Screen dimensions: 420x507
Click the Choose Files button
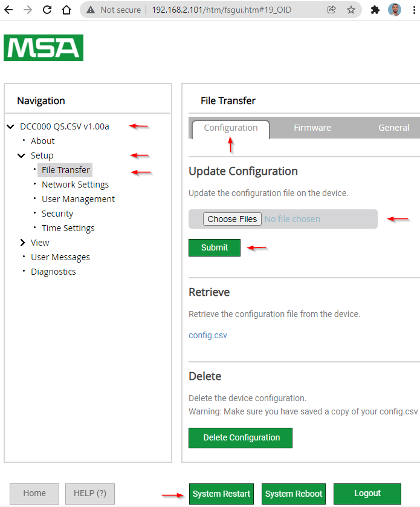(x=232, y=219)
